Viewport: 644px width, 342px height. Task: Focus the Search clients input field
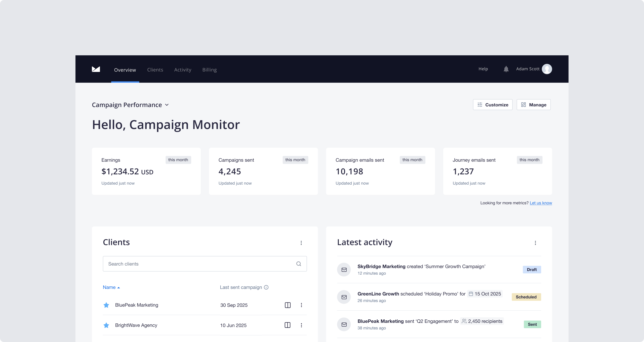pyautogui.click(x=199, y=264)
